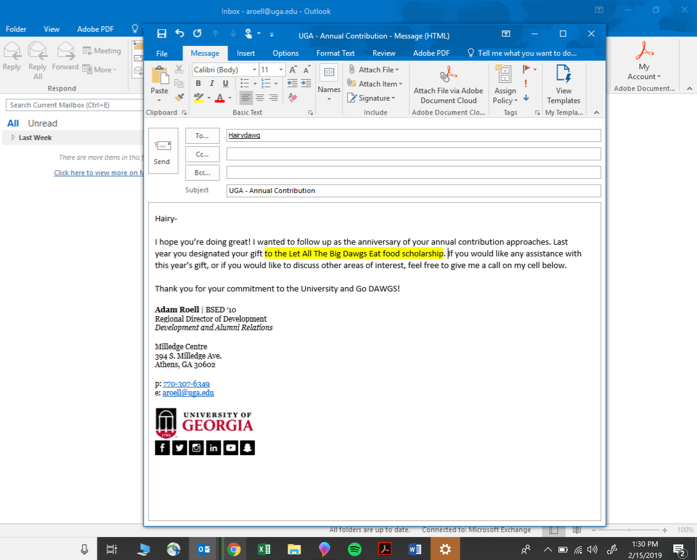This screenshot has width=697, height=560.
Task: Show Unread messages filter in Inbox
Action: [x=43, y=124]
